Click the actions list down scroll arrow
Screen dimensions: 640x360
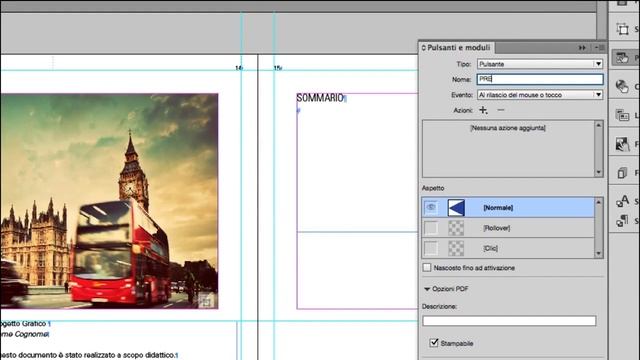tap(598, 173)
